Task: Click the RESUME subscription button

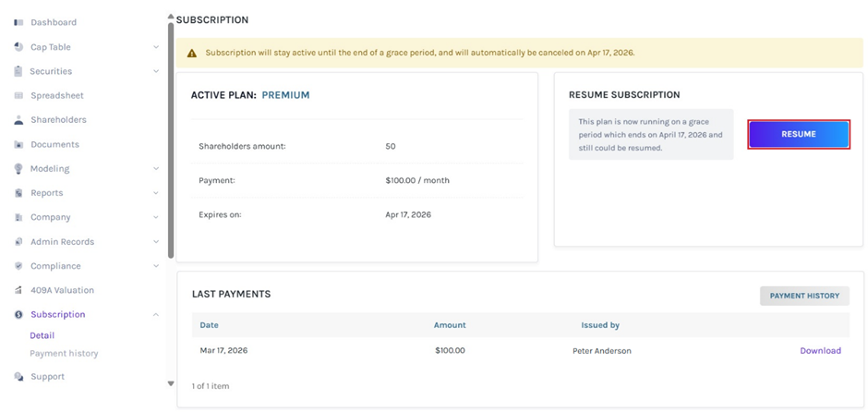Action: point(799,134)
